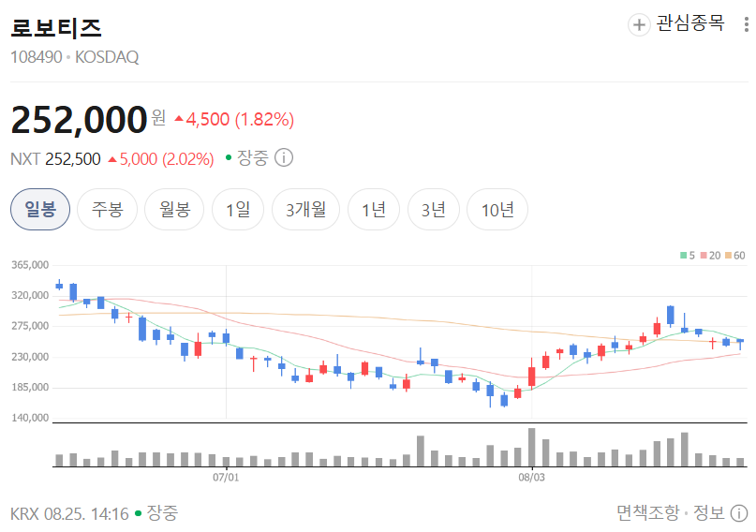This screenshot has height=532, width=756.
Task: Click the 08/03 date marker on axis
Action: coord(531,478)
